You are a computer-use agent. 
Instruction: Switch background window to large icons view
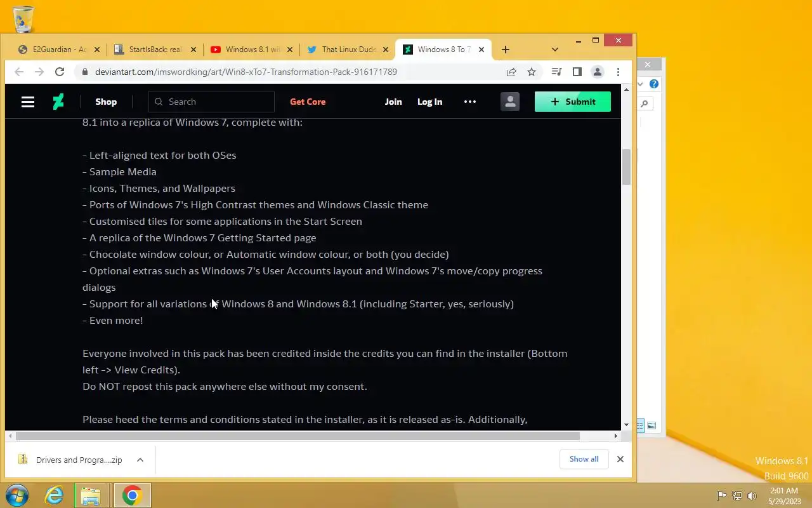point(652,425)
